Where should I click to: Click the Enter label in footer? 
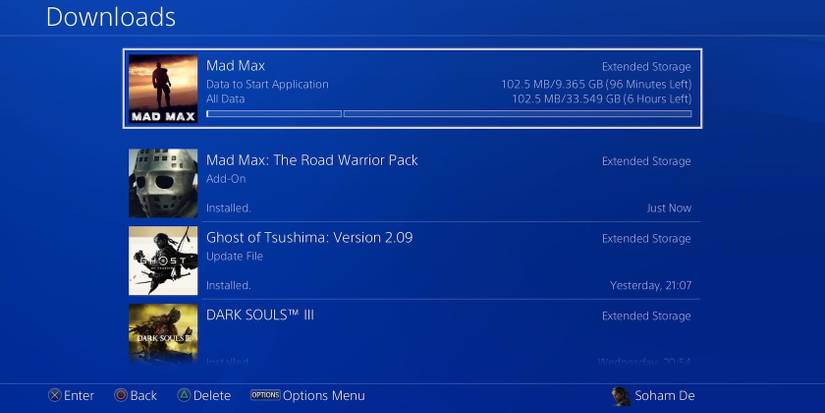tap(79, 396)
